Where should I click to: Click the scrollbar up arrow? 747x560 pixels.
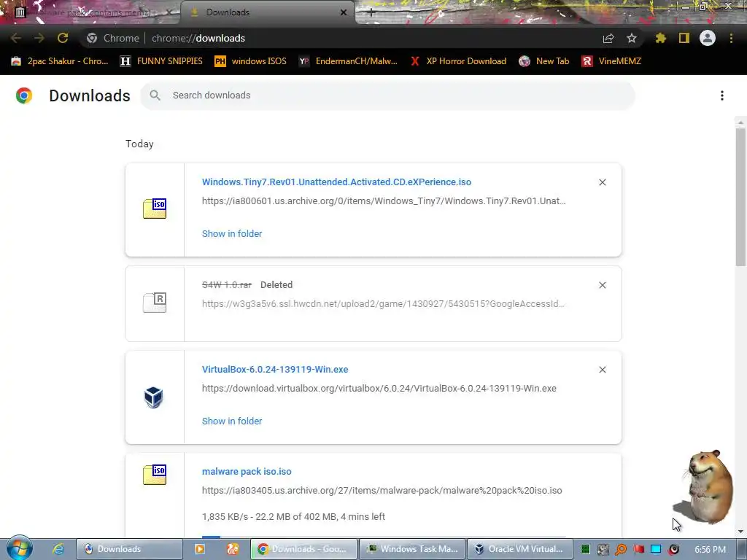tap(740, 122)
